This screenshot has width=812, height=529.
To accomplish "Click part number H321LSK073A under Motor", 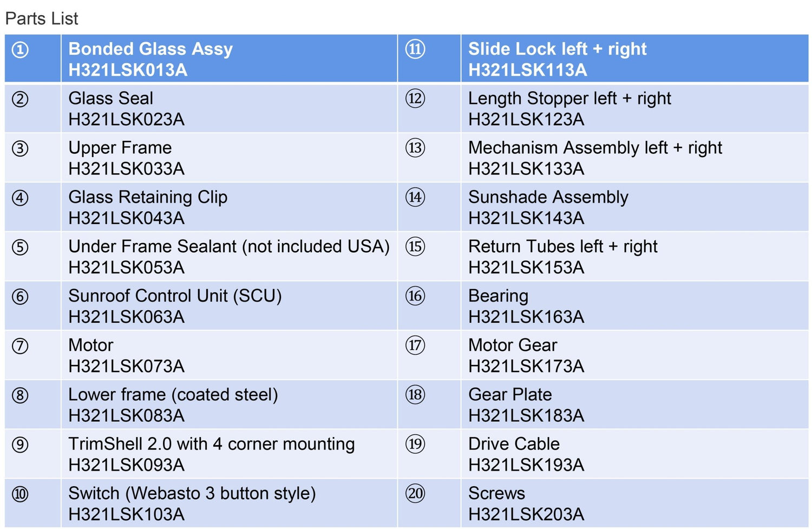I will [126, 367].
